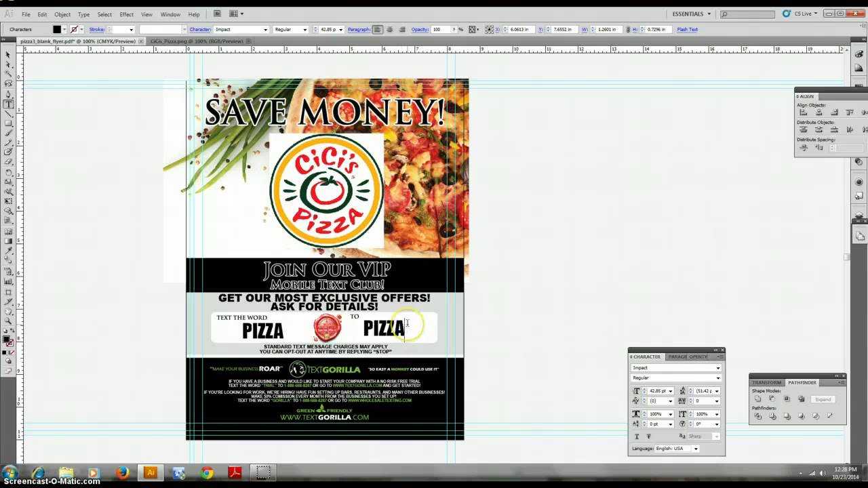The height and width of the screenshot is (488, 868).
Task: Open the Window menu
Action: (170, 14)
